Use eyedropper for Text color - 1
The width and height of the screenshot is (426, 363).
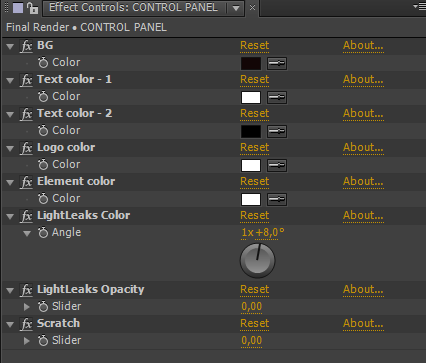pos(277,97)
